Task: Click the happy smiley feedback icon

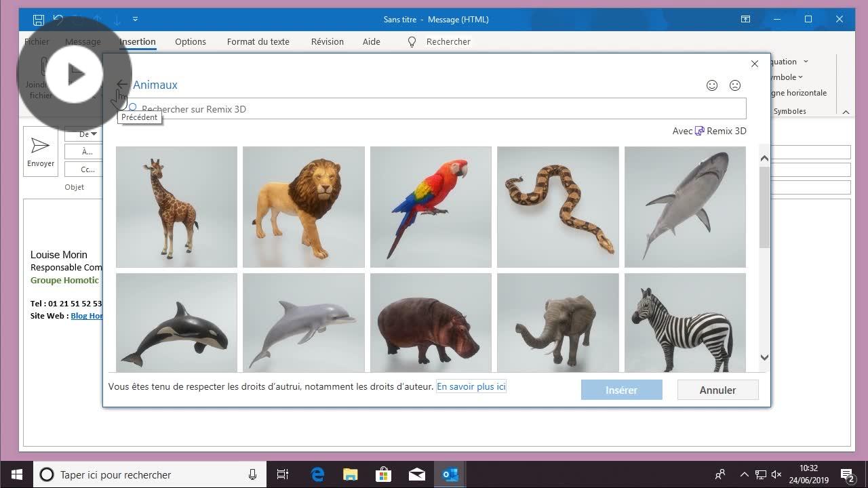Action: pyautogui.click(x=712, y=85)
